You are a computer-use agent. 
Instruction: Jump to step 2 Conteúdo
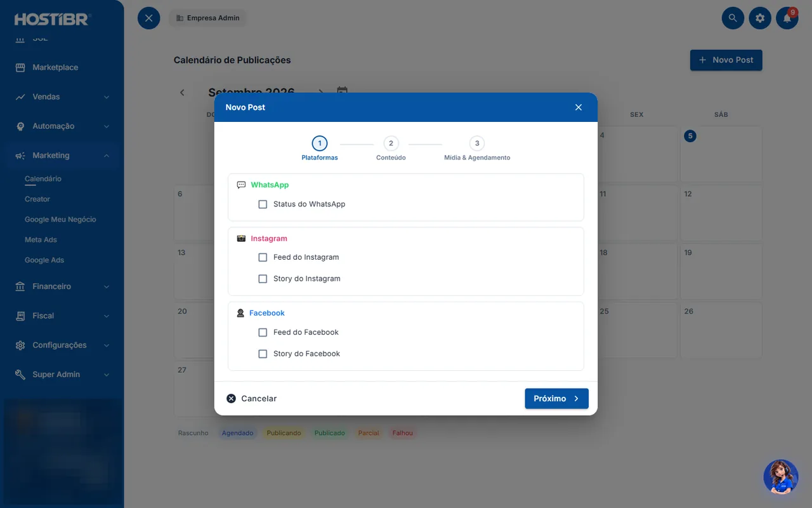[x=391, y=149]
